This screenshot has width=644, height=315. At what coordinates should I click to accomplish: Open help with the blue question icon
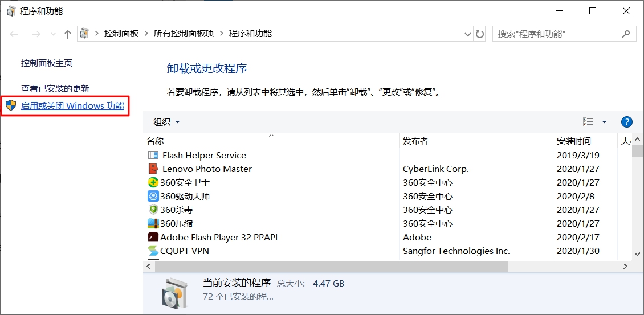click(x=626, y=122)
